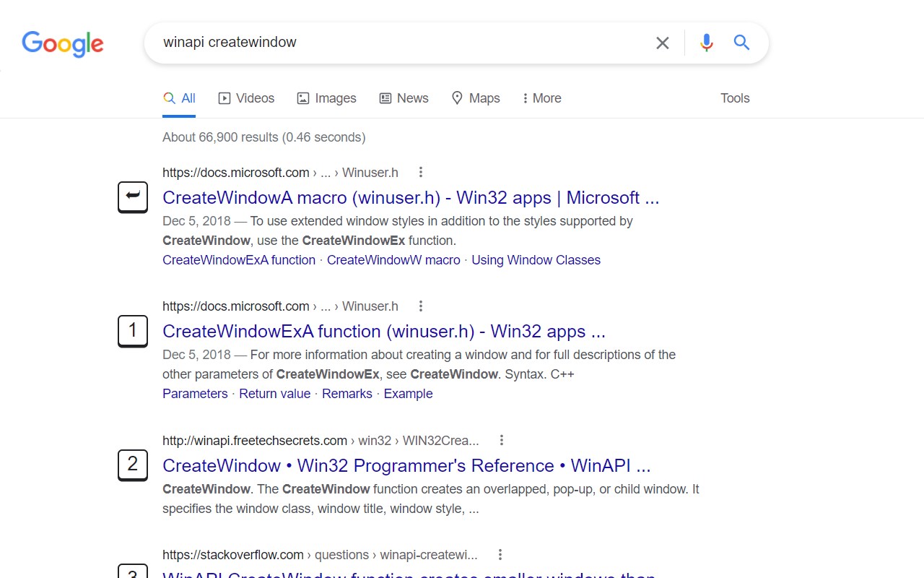Expand the More search categories menu

(542, 98)
